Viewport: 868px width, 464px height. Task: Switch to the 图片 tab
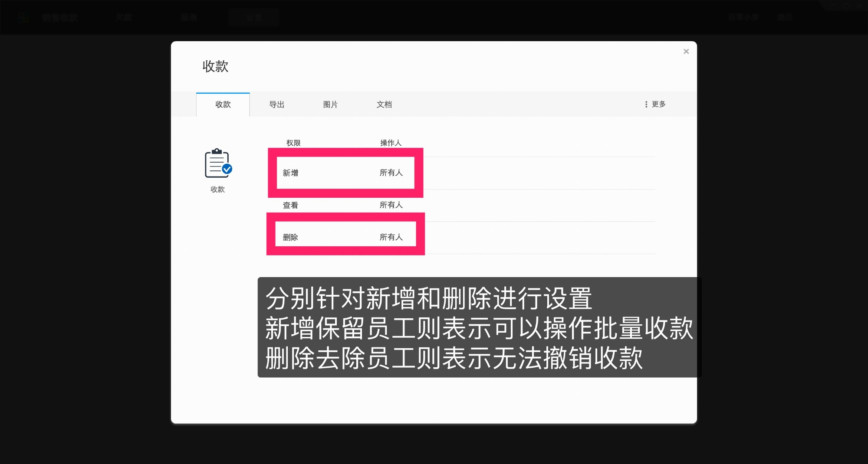pos(330,104)
